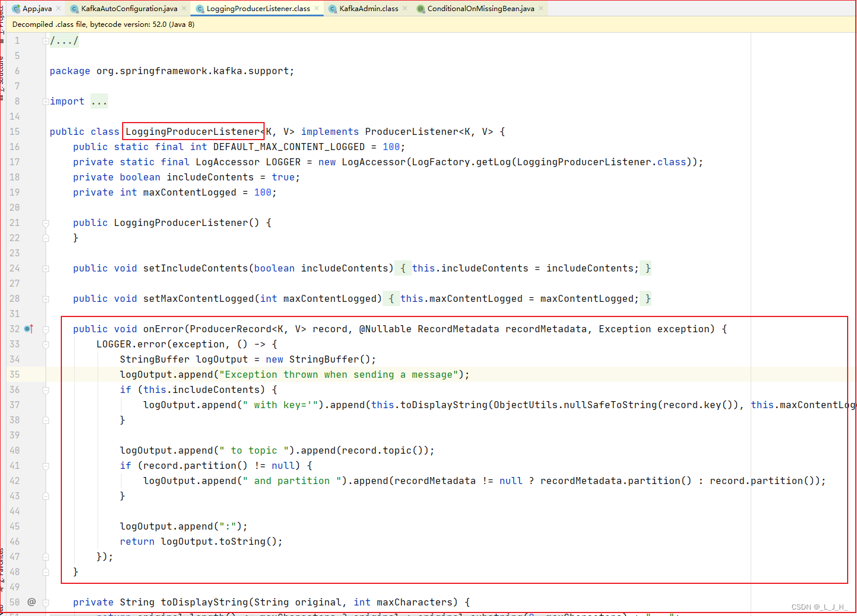Image resolution: width=857 pixels, height=616 pixels.
Task: Click the package name org.springframework.kafka.support
Action: 192,71
